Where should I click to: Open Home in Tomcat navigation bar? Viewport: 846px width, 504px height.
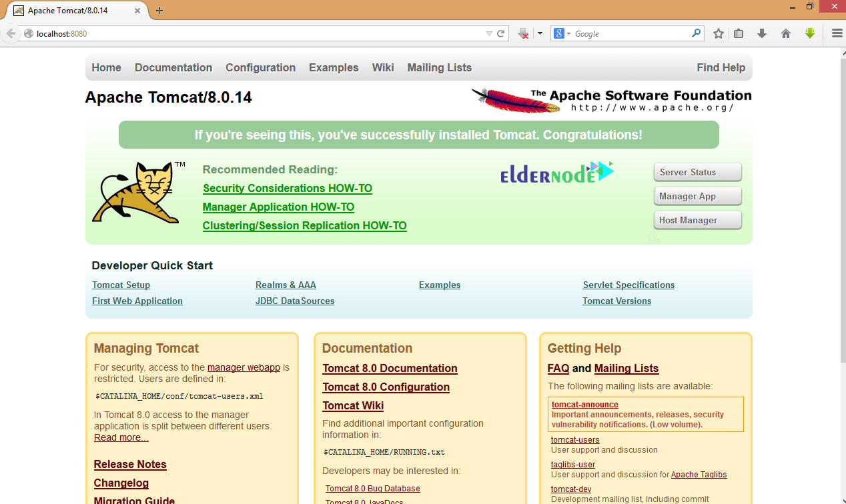click(107, 67)
